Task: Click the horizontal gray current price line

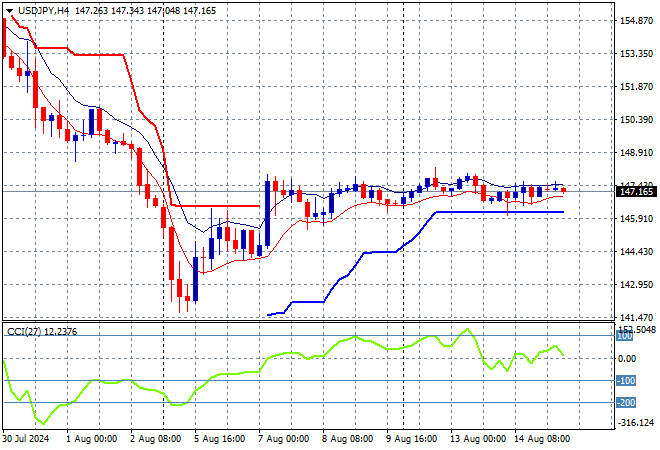Action: [309, 192]
